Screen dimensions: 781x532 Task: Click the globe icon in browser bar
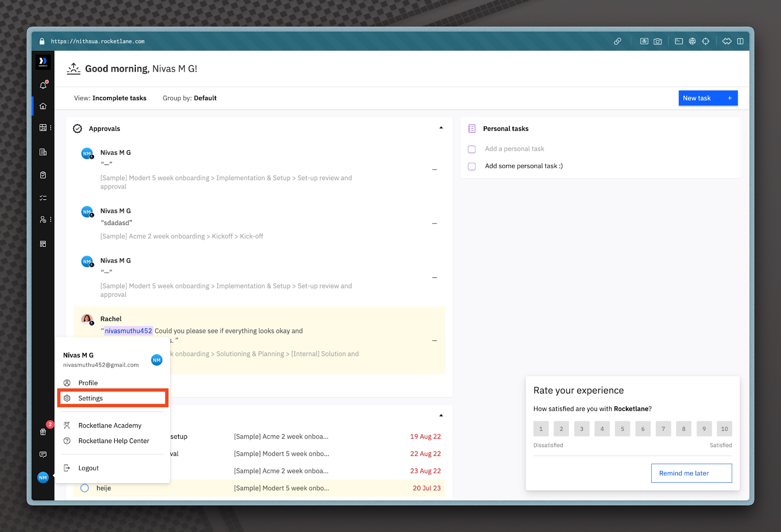tap(692, 41)
